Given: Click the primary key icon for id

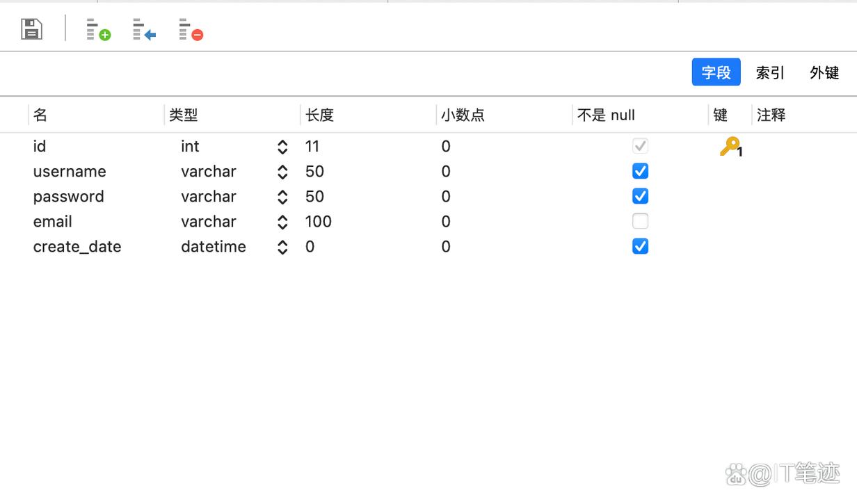Looking at the screenshot, I should (x=730, y=147).
